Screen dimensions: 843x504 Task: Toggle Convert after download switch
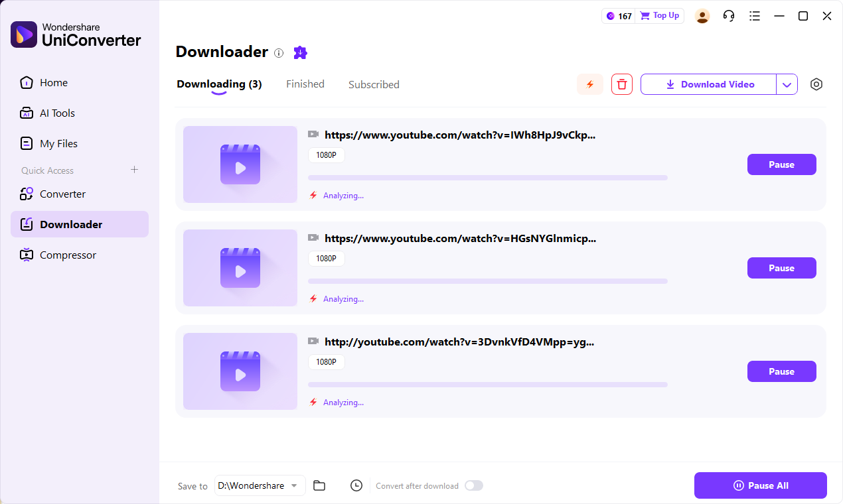474,485
